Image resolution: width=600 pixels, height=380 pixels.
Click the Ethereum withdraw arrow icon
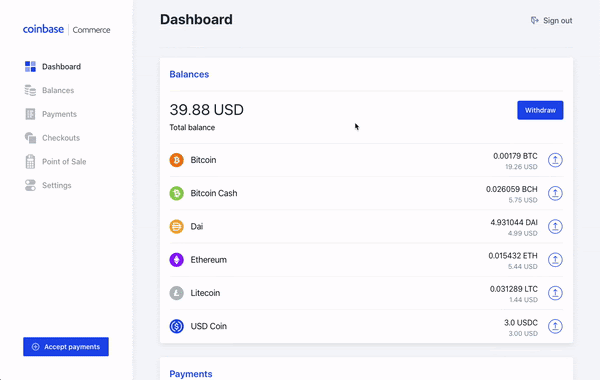pos(555,260)
